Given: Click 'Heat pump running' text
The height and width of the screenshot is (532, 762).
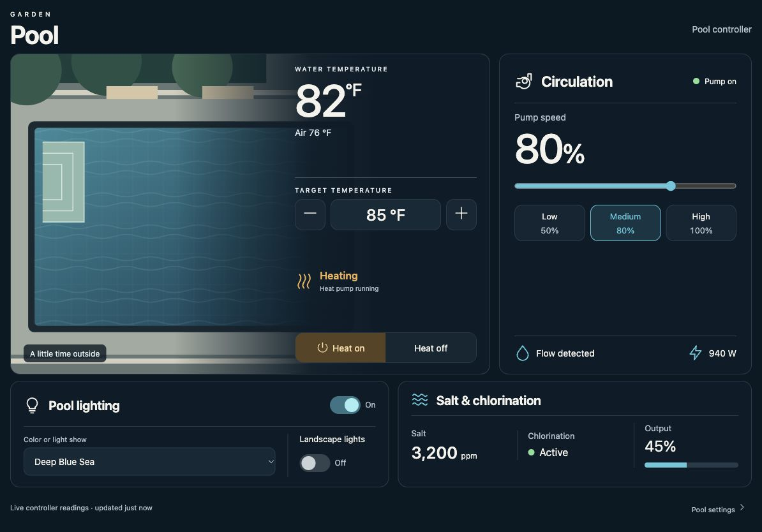Looking at the screenshot, I should [349, 288].
